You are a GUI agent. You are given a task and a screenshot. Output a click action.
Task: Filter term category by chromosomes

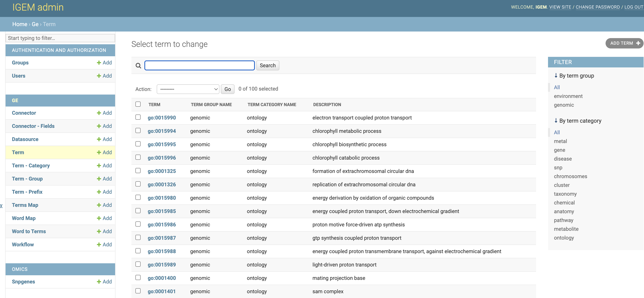571,176
